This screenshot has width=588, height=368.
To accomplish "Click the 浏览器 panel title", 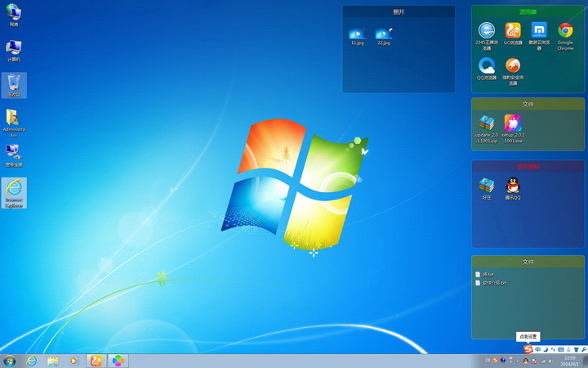I will pyautogui.click(x=528, y=11).
